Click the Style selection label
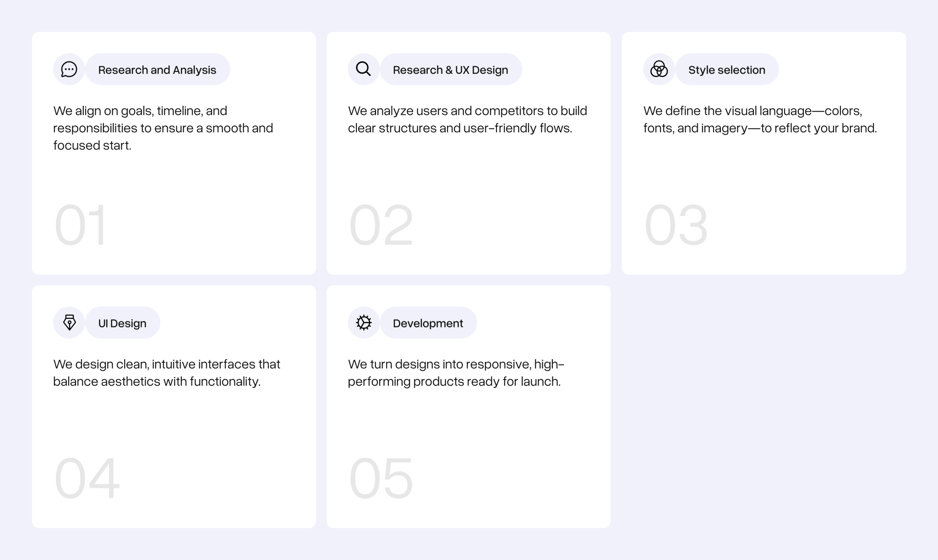The height and width of the screenshot is (560, 938). 726,70
